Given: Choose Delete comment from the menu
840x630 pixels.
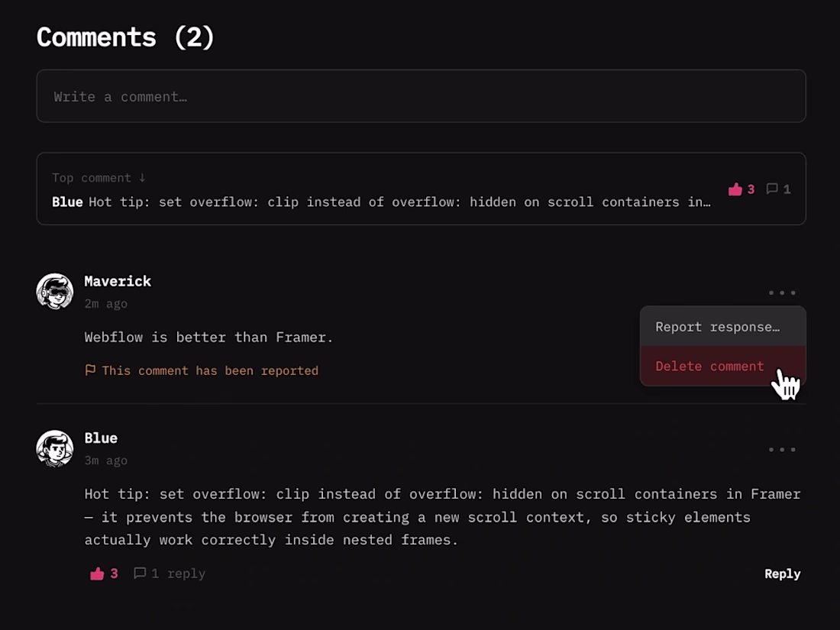Looking at the screenshot, I should click(709, 367).
